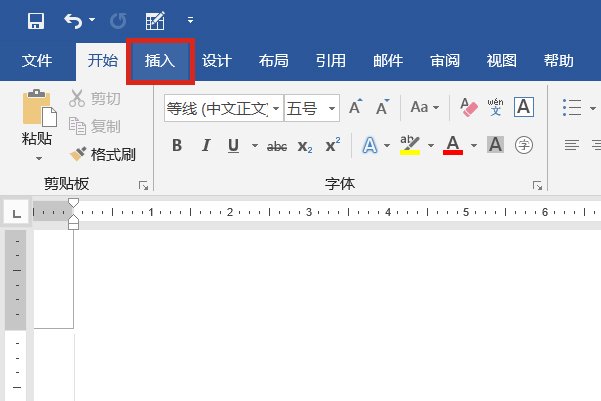Click the Undo arrow icon
The width and height of the screenshot is (601, 401).
pyautogui.click(x=73, y=20)
